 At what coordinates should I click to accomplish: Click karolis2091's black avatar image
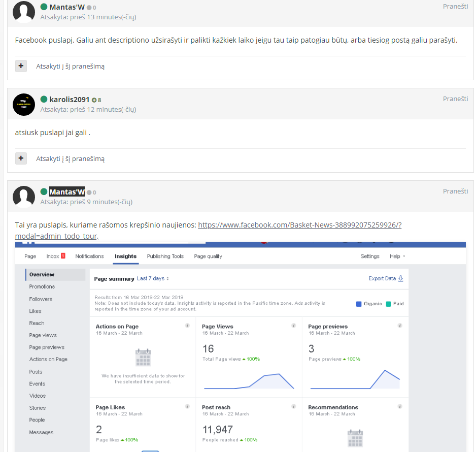point(23,104)
